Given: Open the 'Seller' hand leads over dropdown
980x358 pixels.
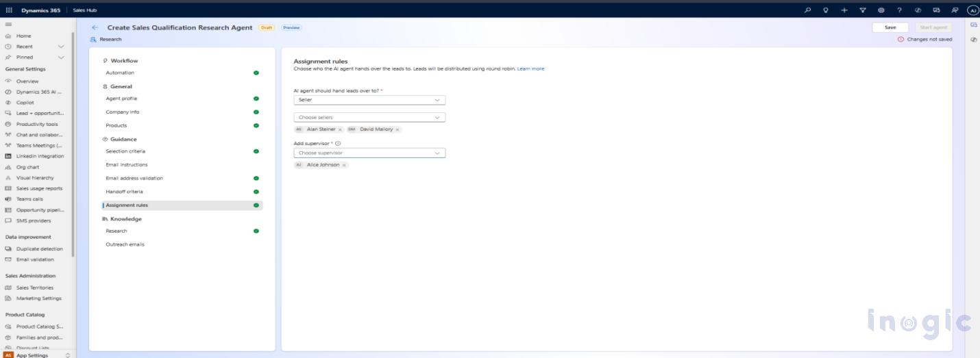Looking at the screenshot, I should [x=369, y=100].
